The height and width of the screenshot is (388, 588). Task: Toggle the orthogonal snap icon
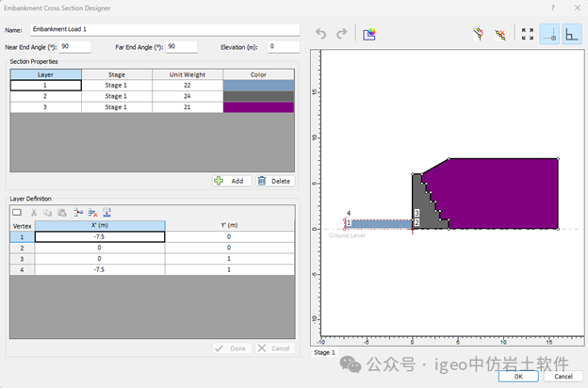tap(571, 34)
